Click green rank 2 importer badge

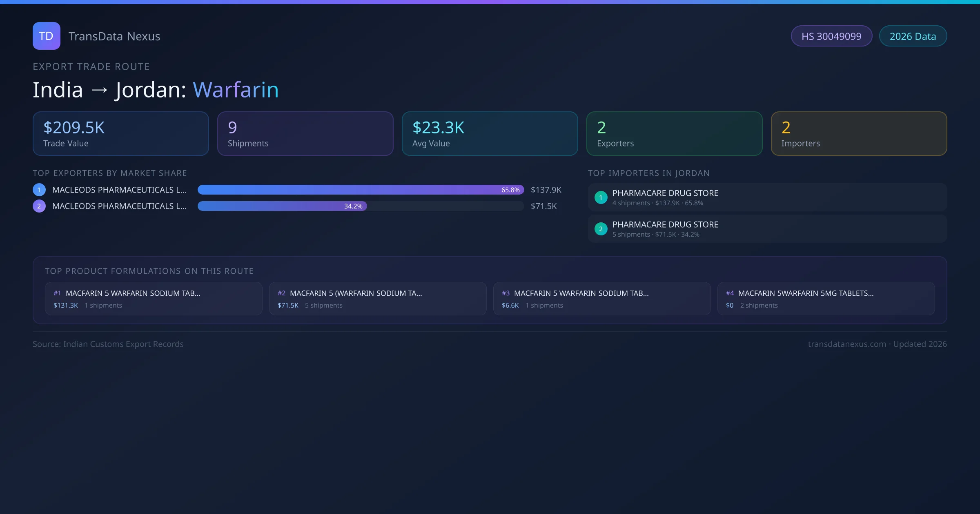[601, 229]
